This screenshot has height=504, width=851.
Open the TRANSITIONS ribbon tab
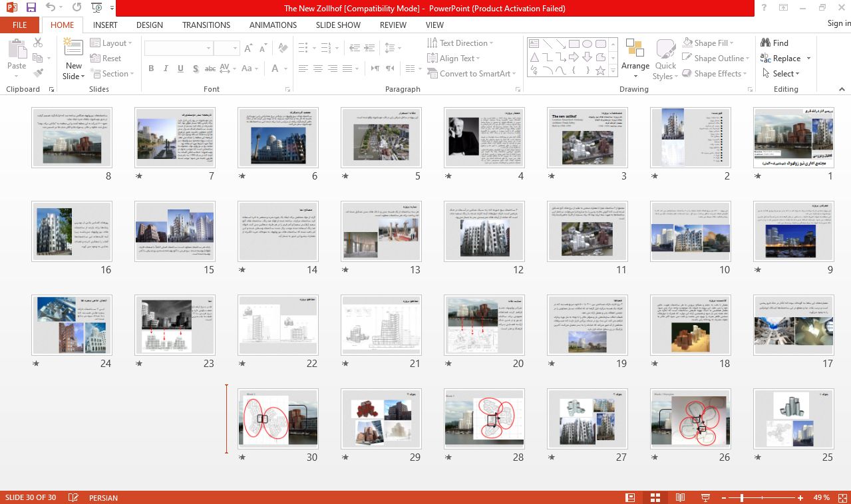click(206, 25)
